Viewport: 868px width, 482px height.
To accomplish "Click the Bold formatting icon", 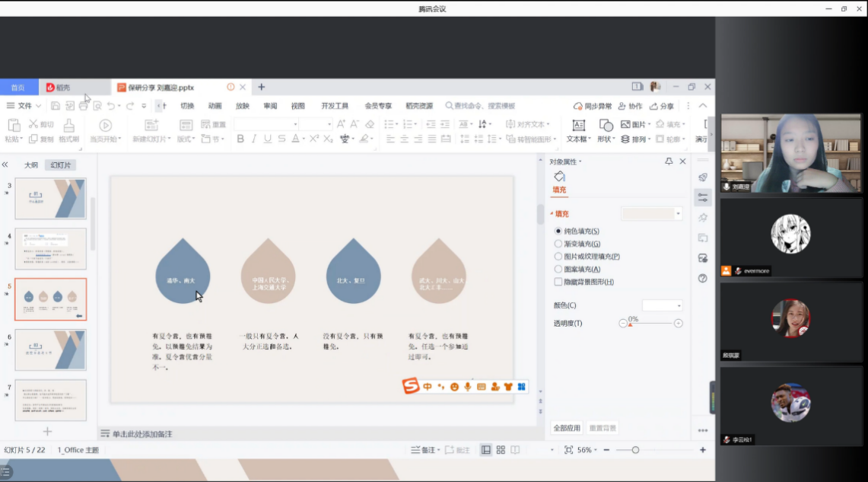I will [x=240, y=139].
